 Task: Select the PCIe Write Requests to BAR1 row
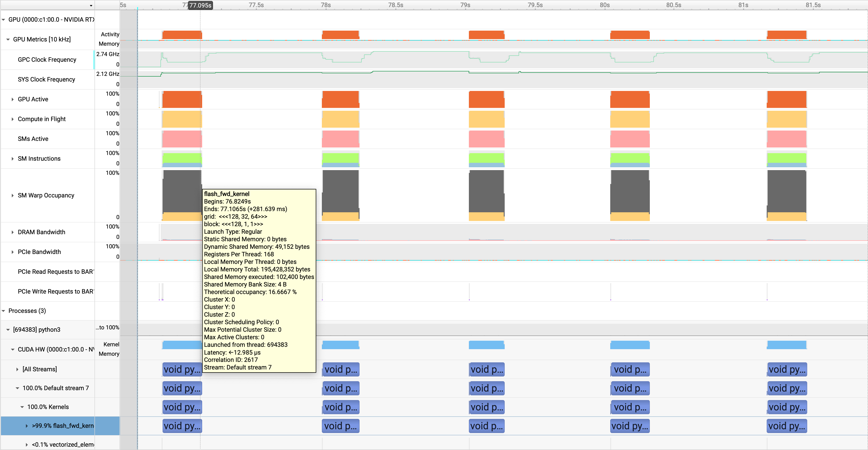tap(56, 291)
